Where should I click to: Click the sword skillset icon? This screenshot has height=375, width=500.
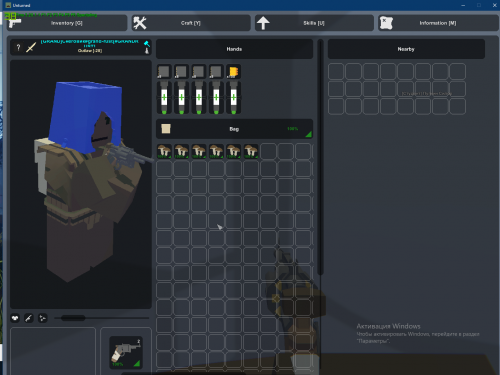coord(31,47)
